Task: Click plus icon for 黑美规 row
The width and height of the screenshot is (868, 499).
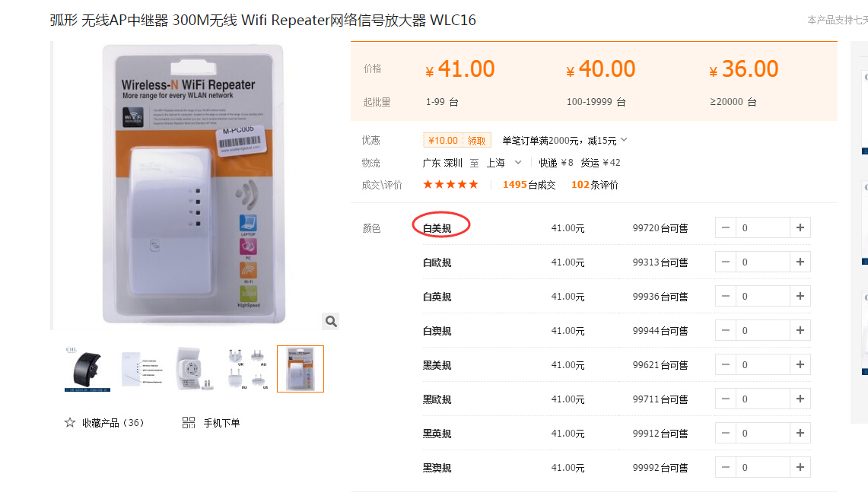Action: (x=800, y=364)
